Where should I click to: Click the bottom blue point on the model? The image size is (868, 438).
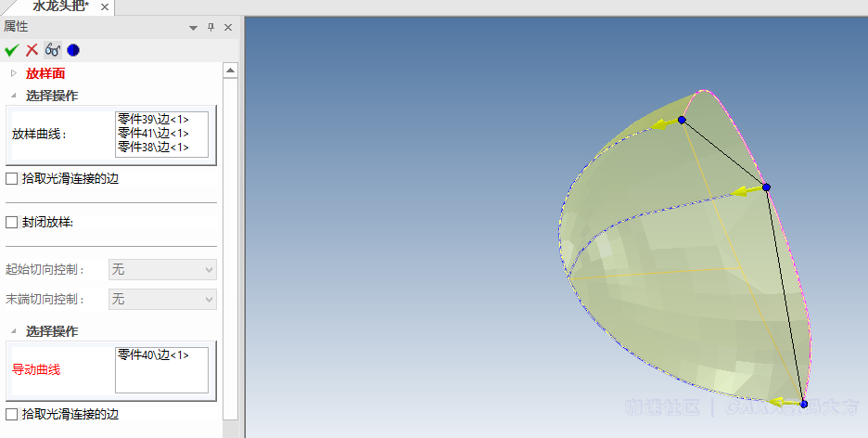click(804, 404)
